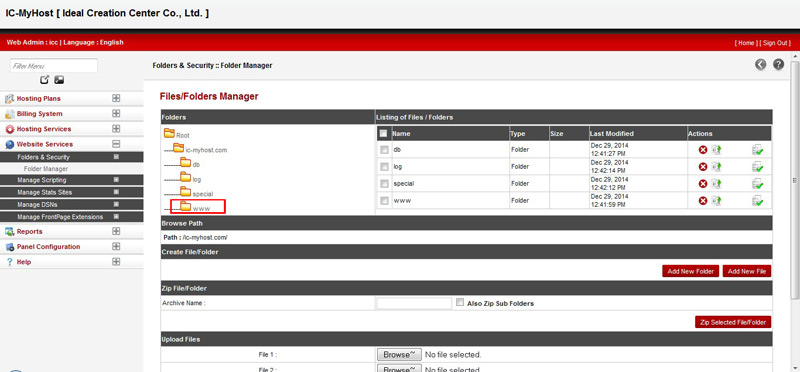The width and height of the screenshot is (800, 372).
Task: Click the Reports sidebar icon
Action: point(9,232)
